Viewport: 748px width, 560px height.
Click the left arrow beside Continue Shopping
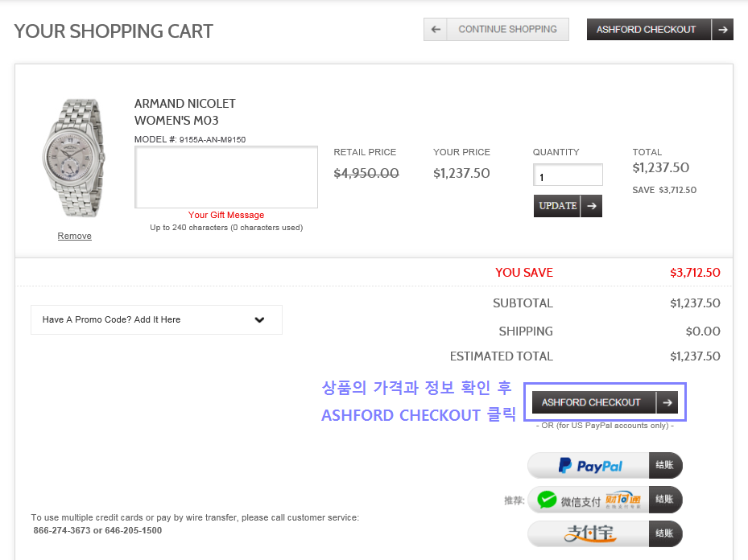(436, 29)
